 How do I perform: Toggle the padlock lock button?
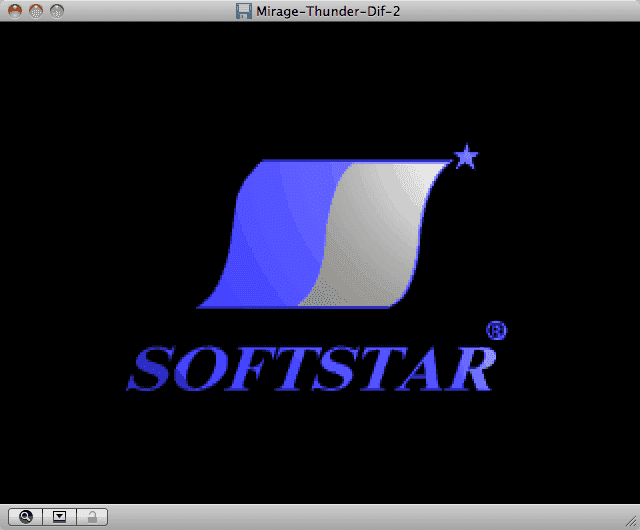coord(92,517)
